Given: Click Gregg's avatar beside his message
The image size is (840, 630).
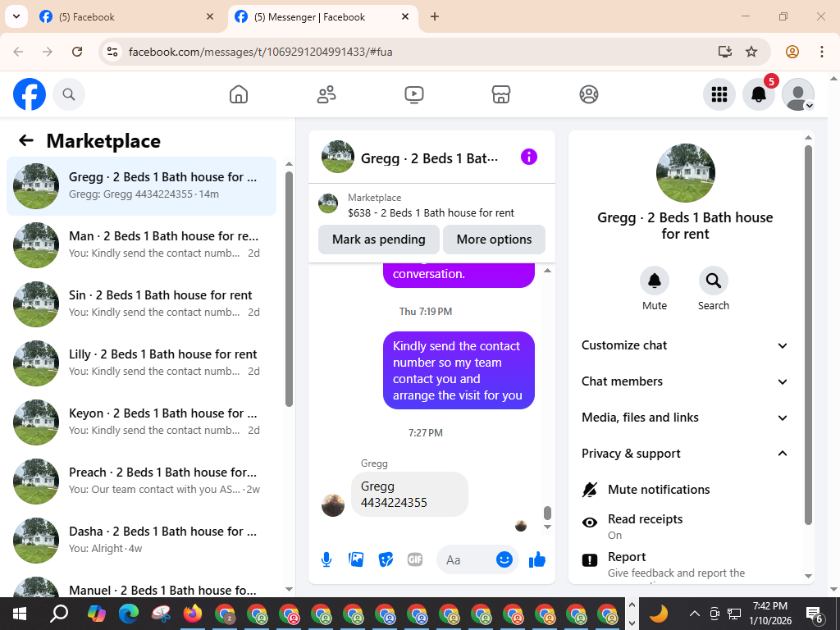Looking at the screenshot, I should [333, 504].
